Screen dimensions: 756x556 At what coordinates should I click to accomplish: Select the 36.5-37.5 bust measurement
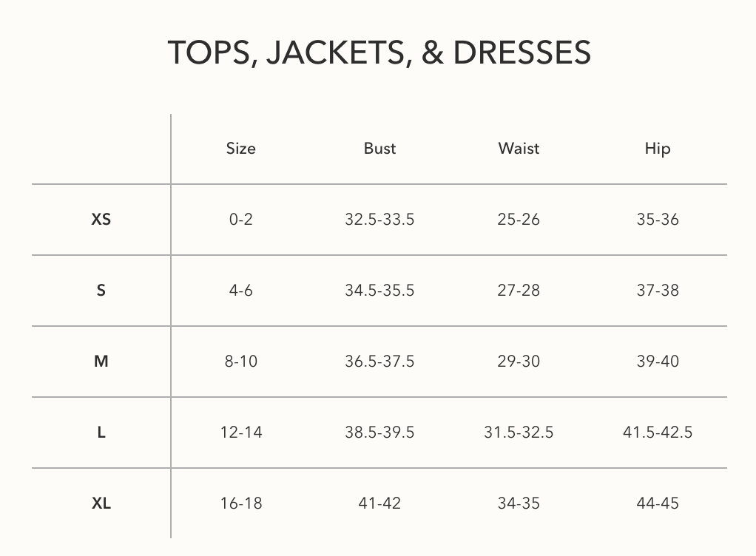[x=379, y=361]
